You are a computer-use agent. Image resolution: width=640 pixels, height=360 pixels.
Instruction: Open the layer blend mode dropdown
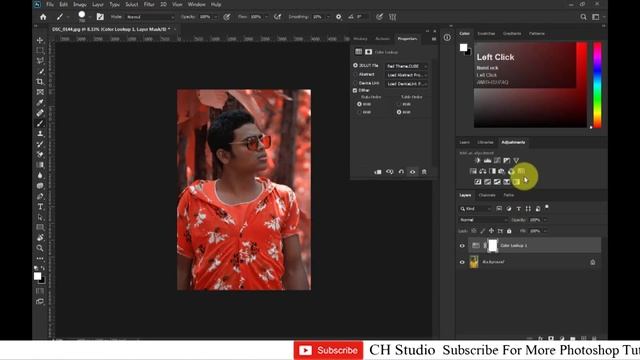483,220
